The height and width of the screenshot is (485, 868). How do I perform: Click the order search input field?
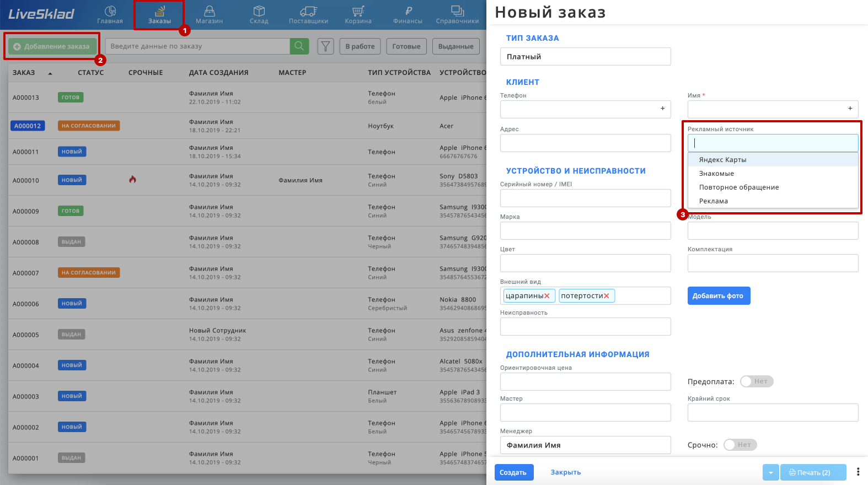197,46
